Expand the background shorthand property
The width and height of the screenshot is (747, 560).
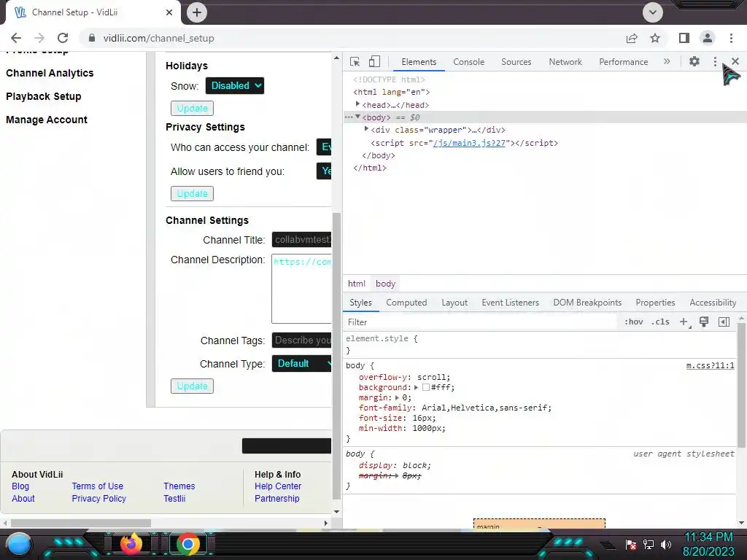416,388
